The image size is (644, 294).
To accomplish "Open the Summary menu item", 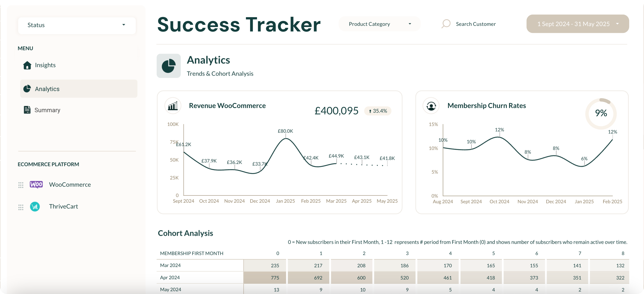I will (47, 110).
